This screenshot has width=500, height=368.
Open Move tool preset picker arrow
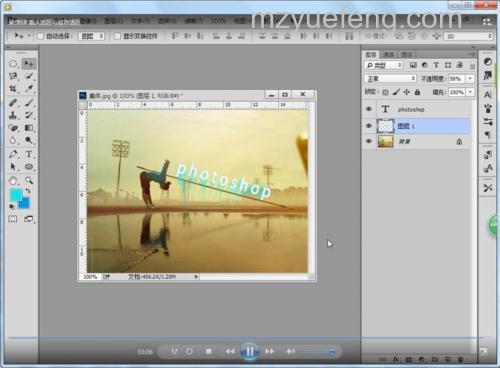point(29,36)
